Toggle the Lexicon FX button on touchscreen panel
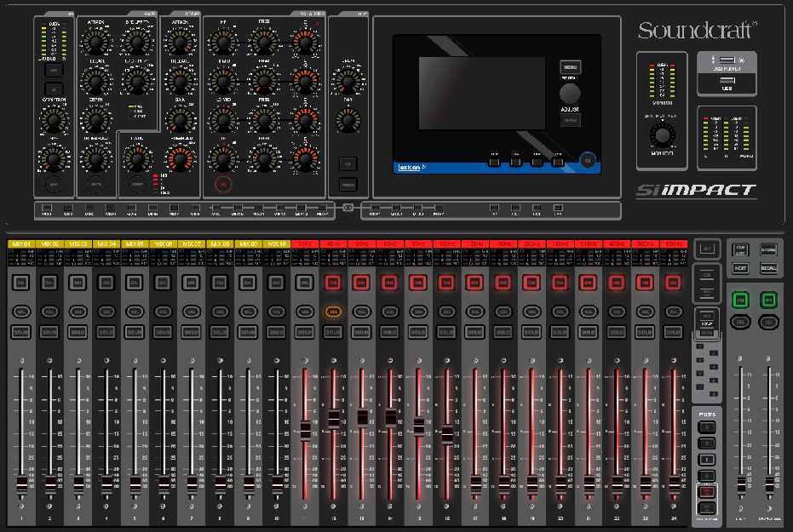The height and width of the screenshot is (532, 793). click(x=588, y=161)
